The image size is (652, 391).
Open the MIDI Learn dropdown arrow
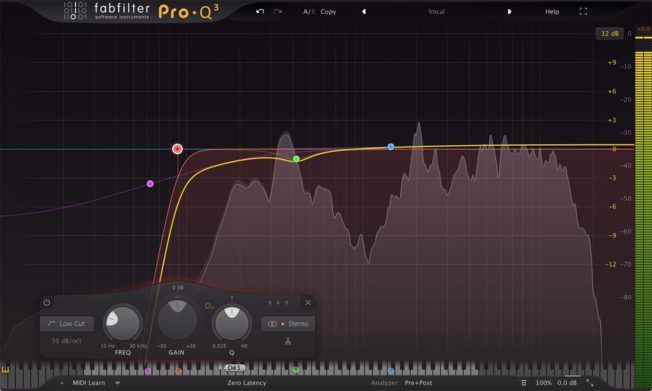pos(118,383)
